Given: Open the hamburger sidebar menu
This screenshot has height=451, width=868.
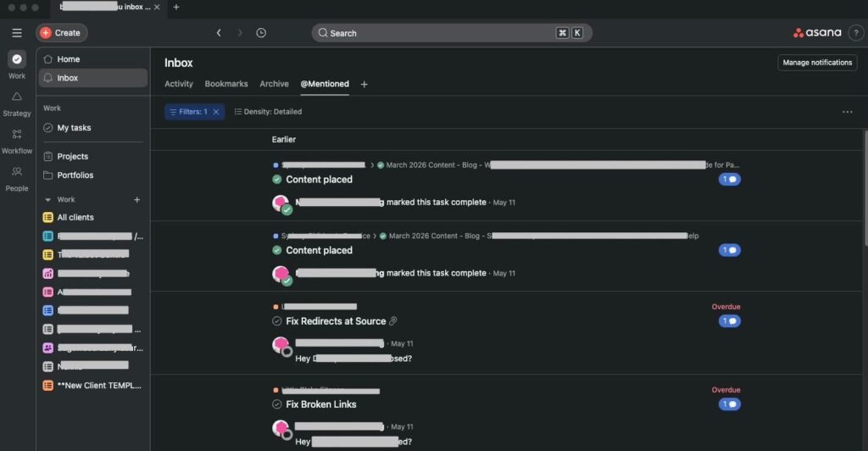Looking at the screenshot, I should (x=17, y=33).
